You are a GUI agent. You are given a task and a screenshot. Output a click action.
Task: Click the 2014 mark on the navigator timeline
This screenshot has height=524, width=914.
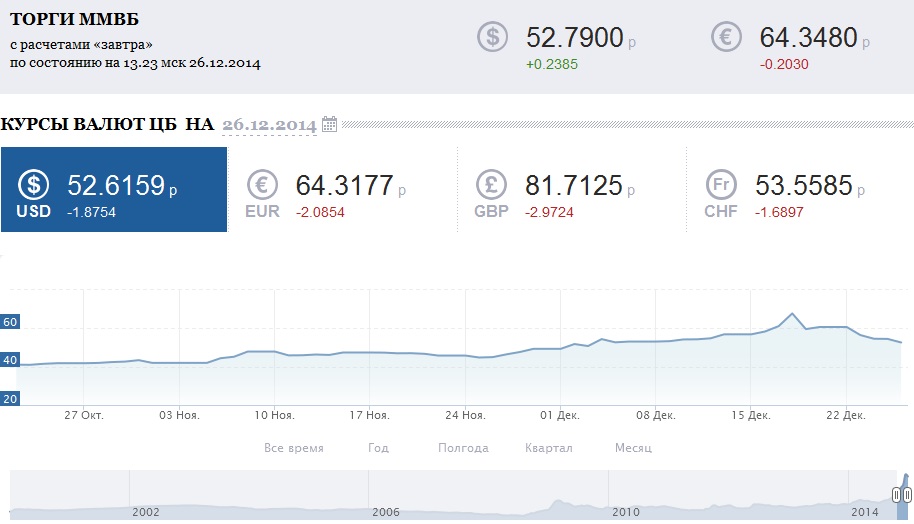864,512
